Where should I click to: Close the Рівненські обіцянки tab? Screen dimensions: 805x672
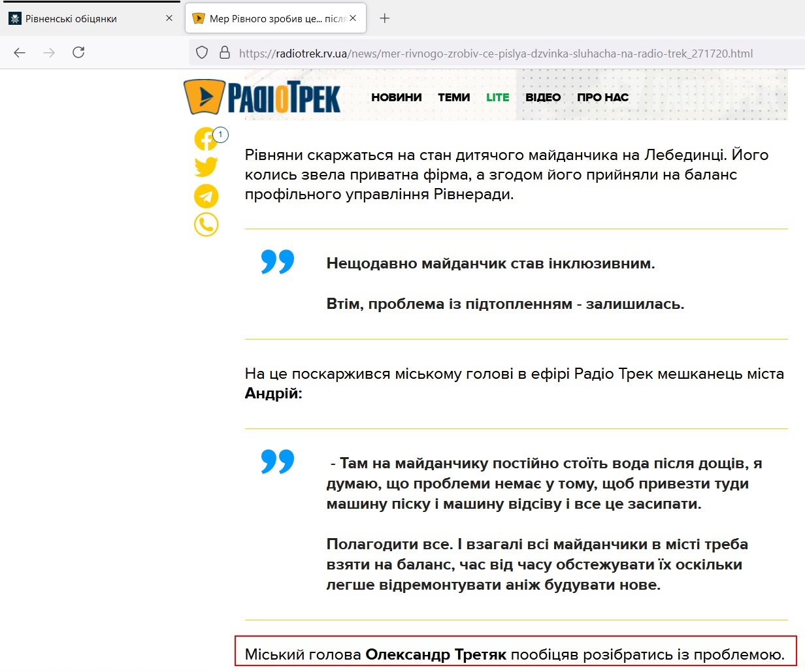[169, 18]
